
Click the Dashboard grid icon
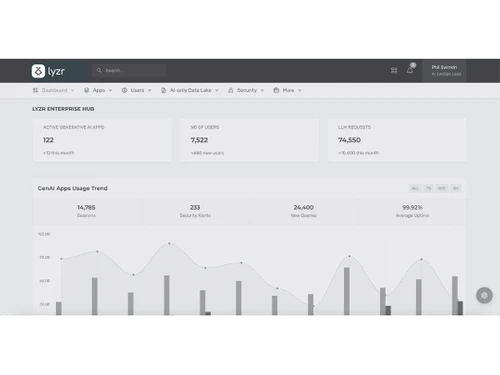click(x=35, y=90)
